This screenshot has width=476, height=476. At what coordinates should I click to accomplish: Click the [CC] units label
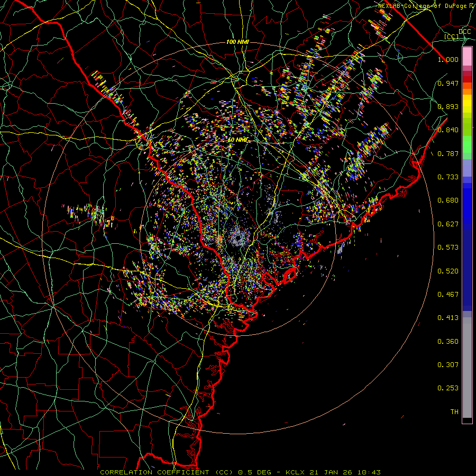pyautogui.click(x=452, y=36)
